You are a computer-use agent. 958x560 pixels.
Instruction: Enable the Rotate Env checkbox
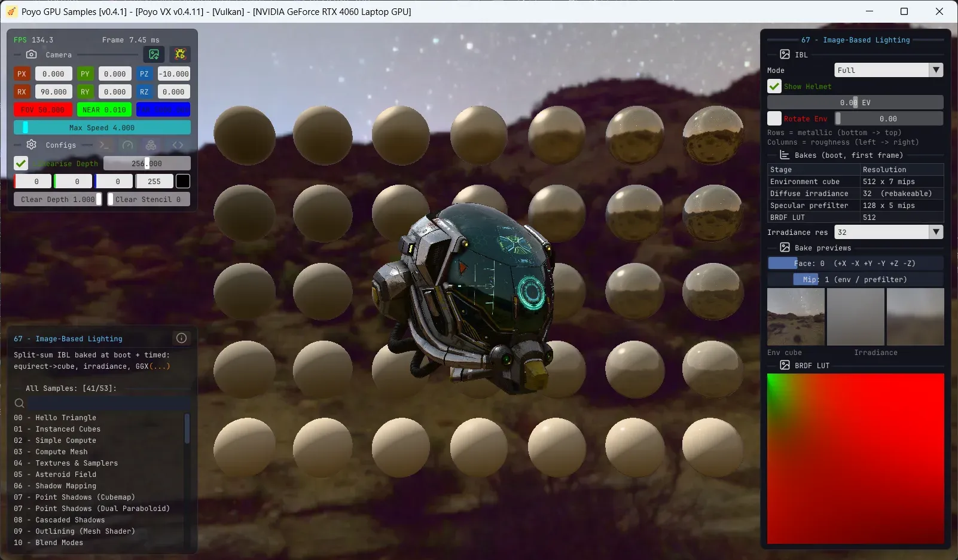(774, 118)
